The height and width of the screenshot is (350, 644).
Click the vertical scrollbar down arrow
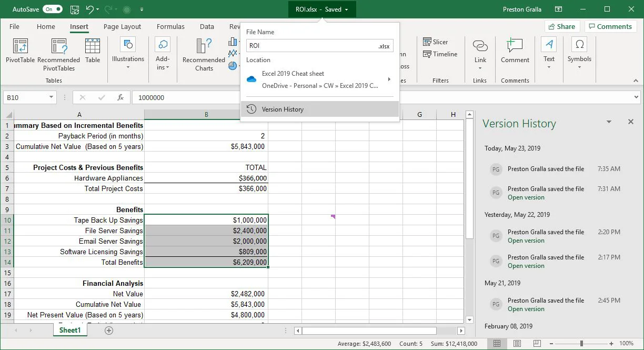pyautogui.click(x=470, y=319)
